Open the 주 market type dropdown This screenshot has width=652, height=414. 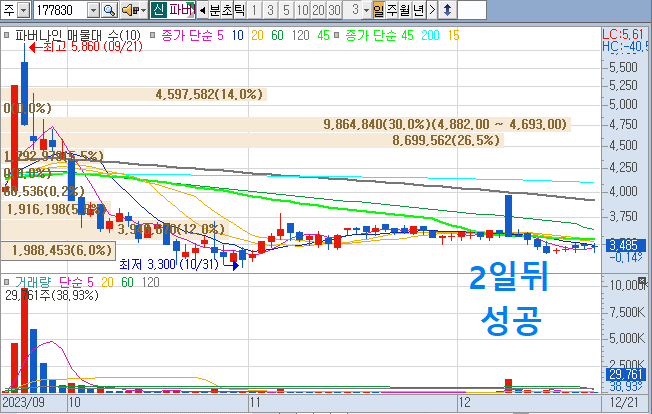(x=24, y=10)
